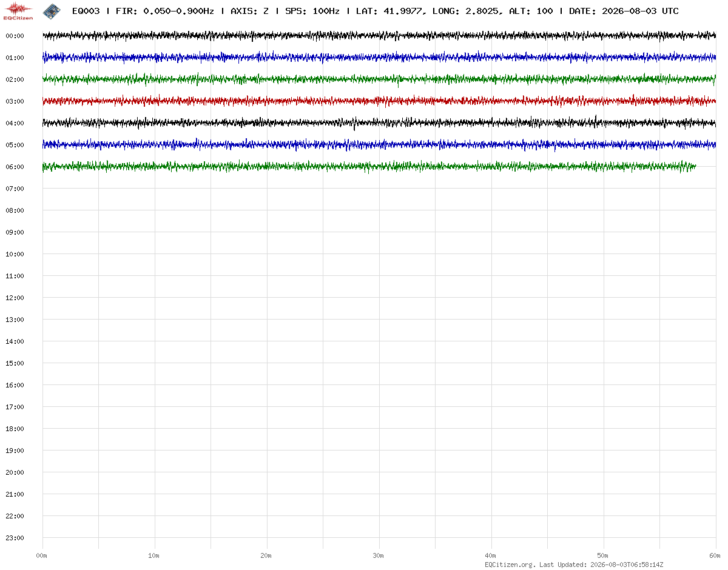Click the 04:00 hour label

(x=15, y=123)
